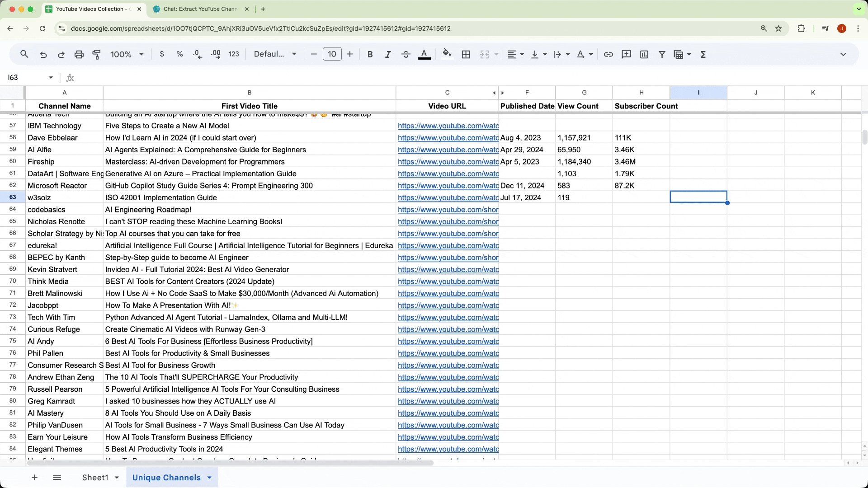
Task: Open the all sheets list
Action: pos(57,478)
